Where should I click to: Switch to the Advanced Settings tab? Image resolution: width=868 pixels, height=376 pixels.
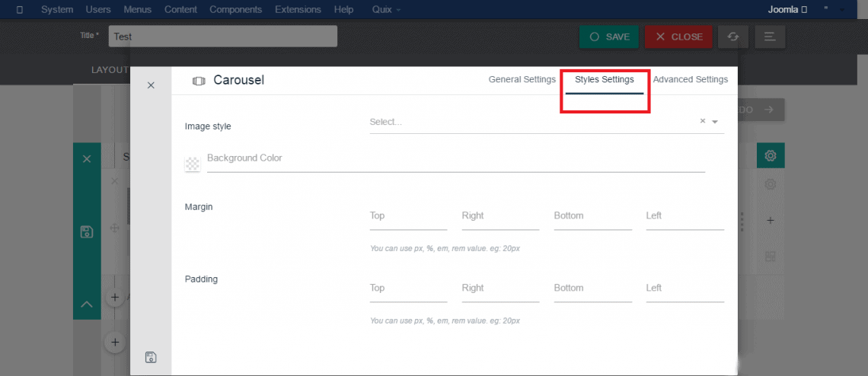tap(690, 79)
